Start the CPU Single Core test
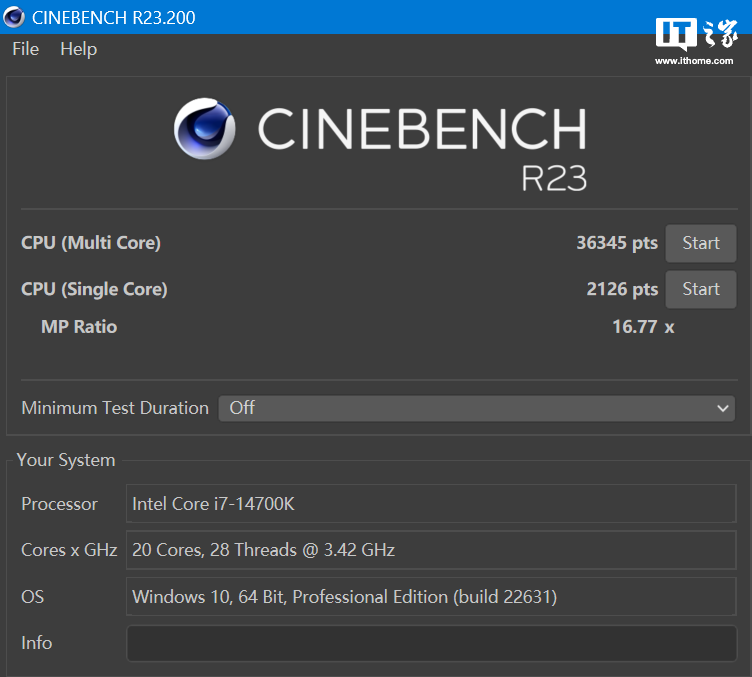This screenshot has height=677, width=752. pos(701,289)
